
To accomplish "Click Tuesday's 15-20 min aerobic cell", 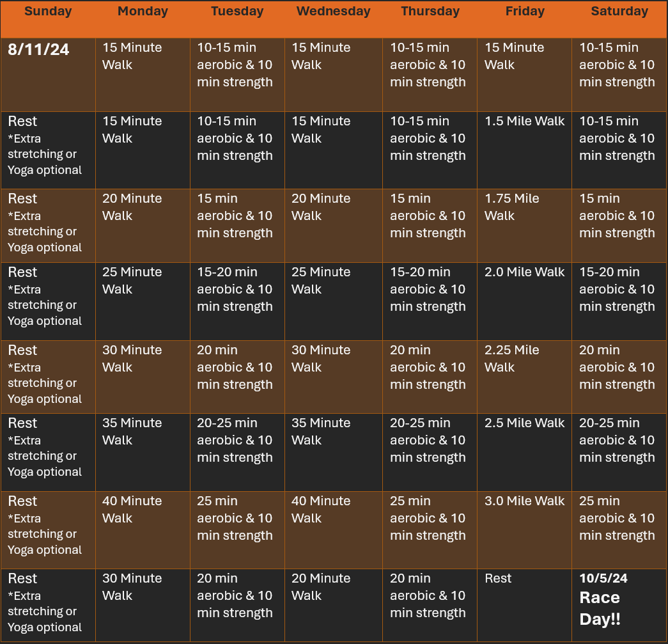I will [237, 301].
